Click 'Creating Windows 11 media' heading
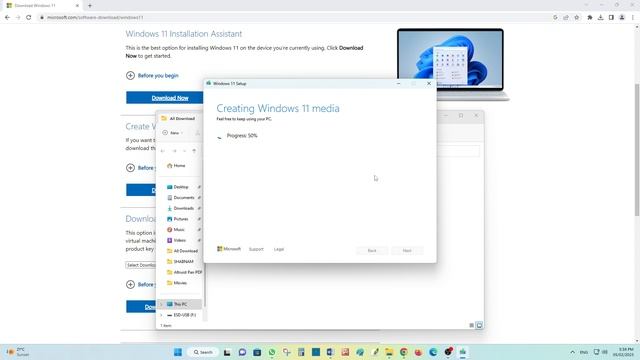Screen dimensions: 640x360 point(278,109)
